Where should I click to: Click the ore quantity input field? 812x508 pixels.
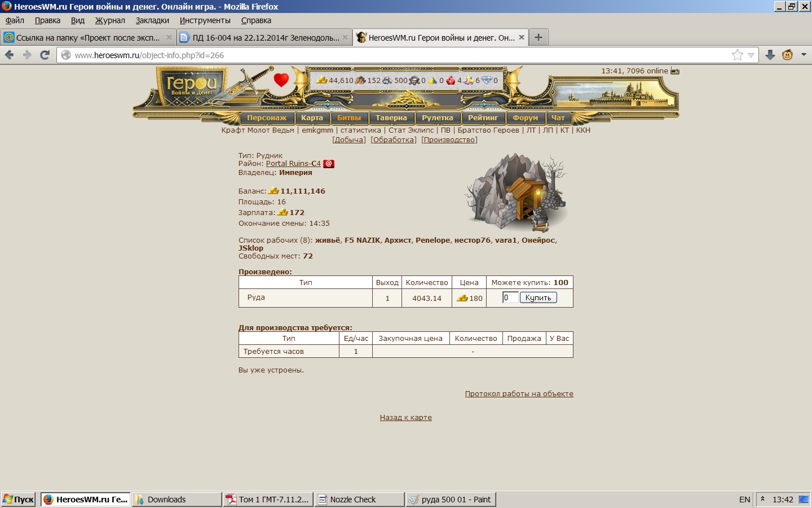point(510,297)
